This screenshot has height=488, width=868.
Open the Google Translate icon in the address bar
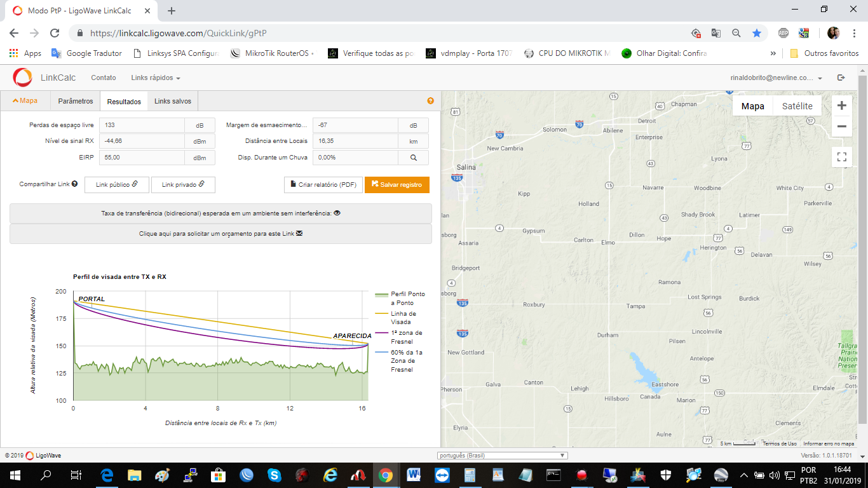(715, 33)
